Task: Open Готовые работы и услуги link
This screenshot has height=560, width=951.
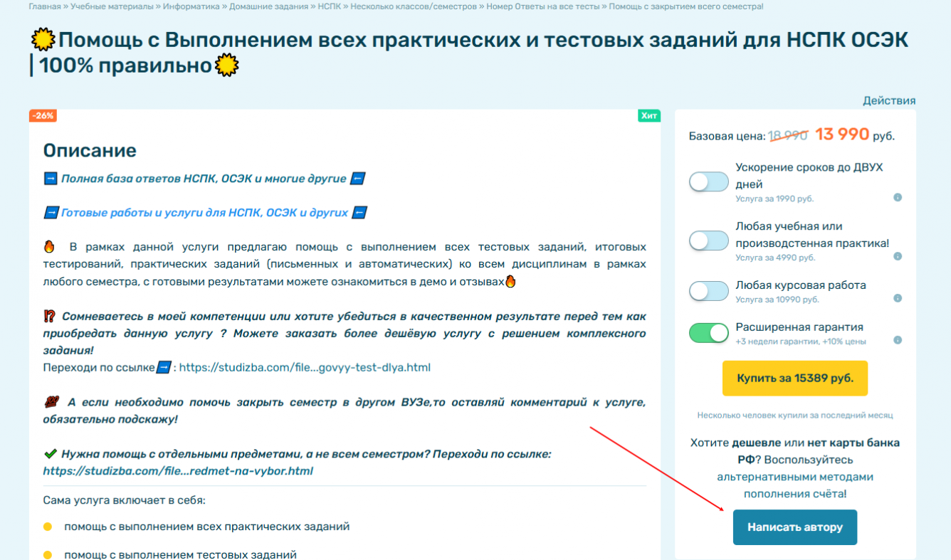Action: pos(205,213)
